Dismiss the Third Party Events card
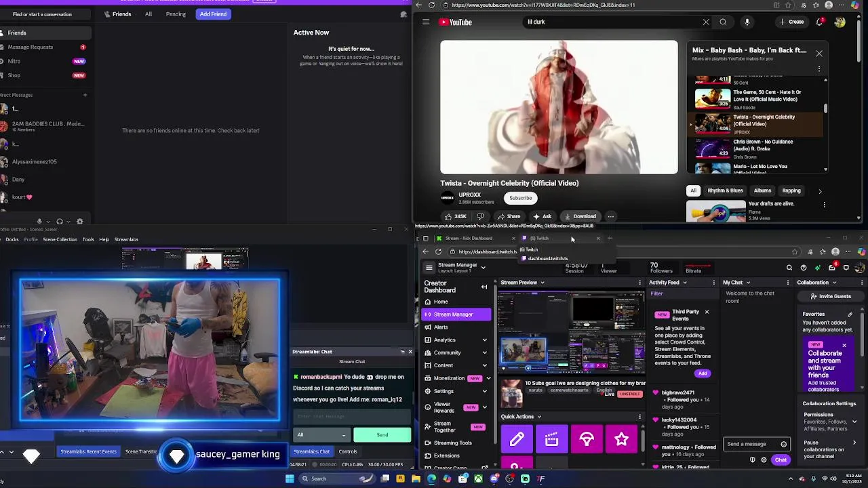Image resolution: width=868 pixels, height=488 pixels. (707, 312)
